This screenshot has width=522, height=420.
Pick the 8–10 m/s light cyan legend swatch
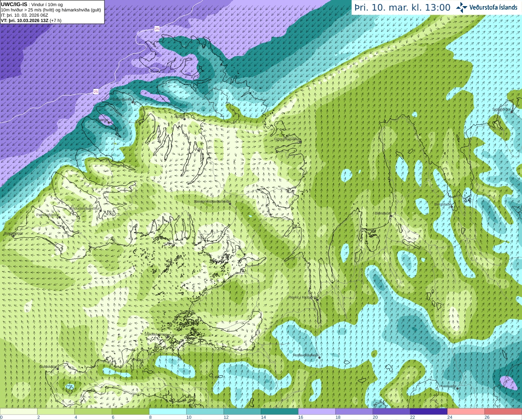pyautogui.click(x=168, y=411)
